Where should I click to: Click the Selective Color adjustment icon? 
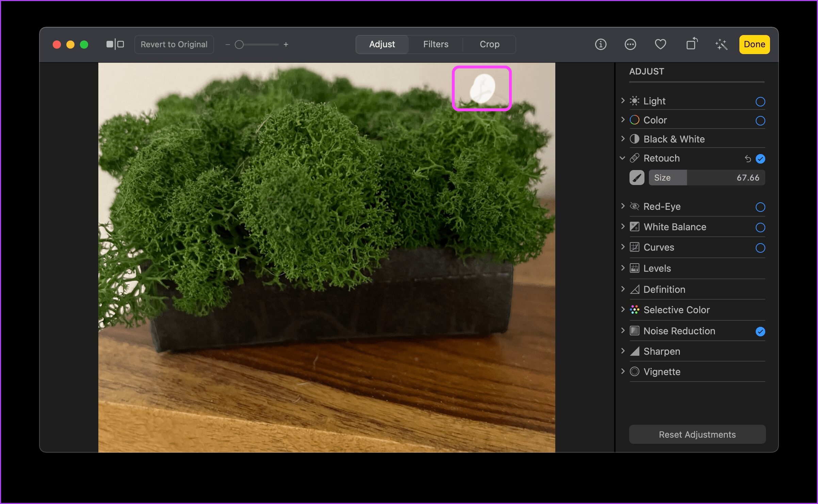coord(635,309)
